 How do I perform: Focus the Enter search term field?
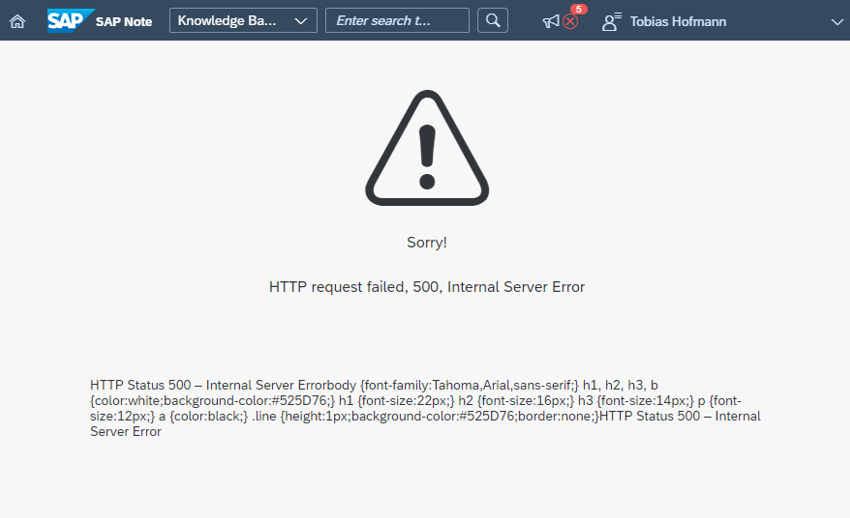coord(397,21)
